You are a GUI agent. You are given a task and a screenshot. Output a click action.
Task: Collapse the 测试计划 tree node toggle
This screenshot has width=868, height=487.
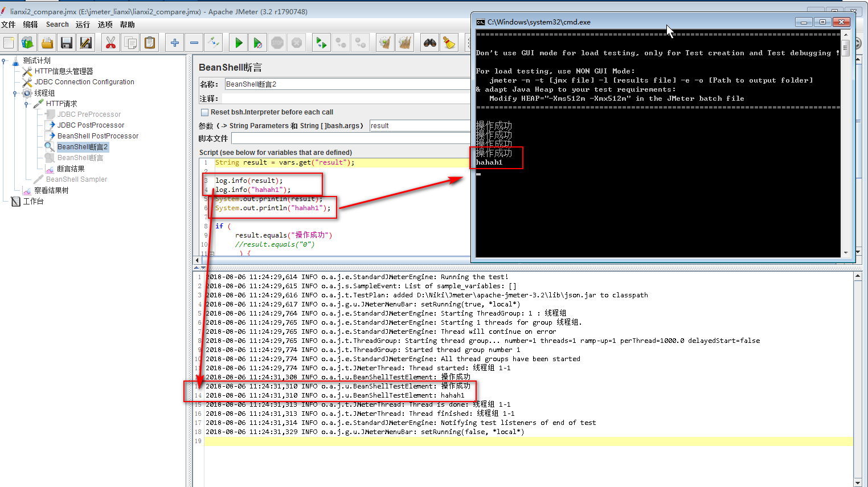4,60
